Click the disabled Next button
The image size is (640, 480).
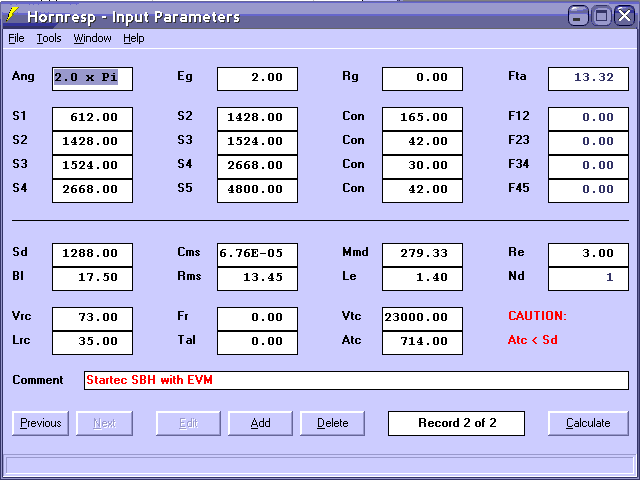tap(104, 423)
